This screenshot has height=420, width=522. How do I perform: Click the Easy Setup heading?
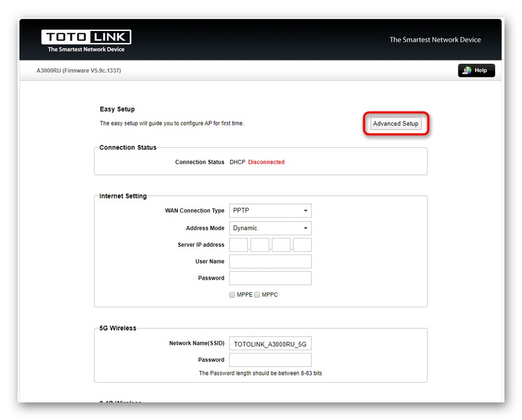[x=117, y=109]
